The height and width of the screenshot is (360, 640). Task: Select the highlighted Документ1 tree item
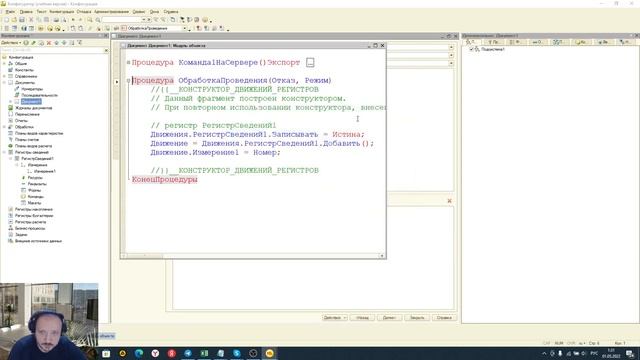[31, 102]
